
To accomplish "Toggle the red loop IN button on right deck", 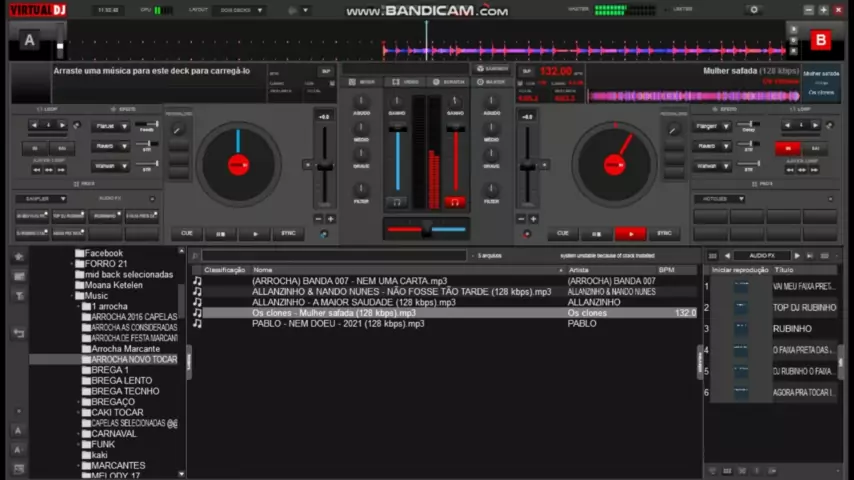I will (788, 148).
